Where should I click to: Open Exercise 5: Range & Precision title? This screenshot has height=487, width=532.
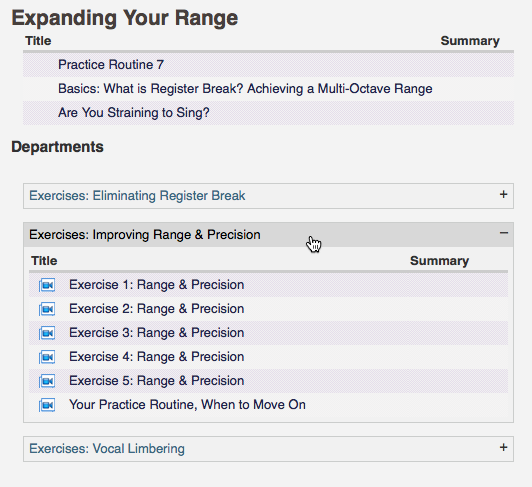[156, 381]
